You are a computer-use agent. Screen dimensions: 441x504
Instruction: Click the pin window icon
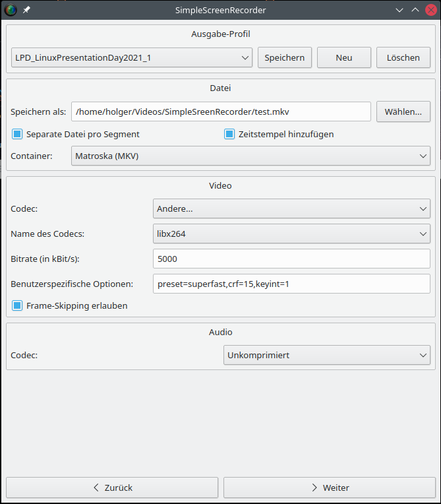click(x=26, y=11)
